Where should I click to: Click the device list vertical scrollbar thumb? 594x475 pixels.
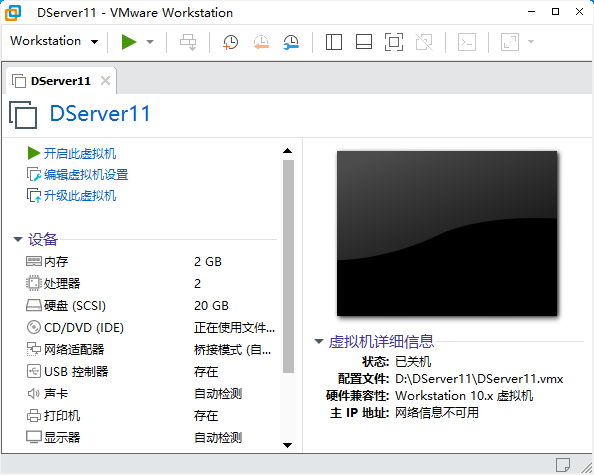pyautogui.click(x=288, y=266)
